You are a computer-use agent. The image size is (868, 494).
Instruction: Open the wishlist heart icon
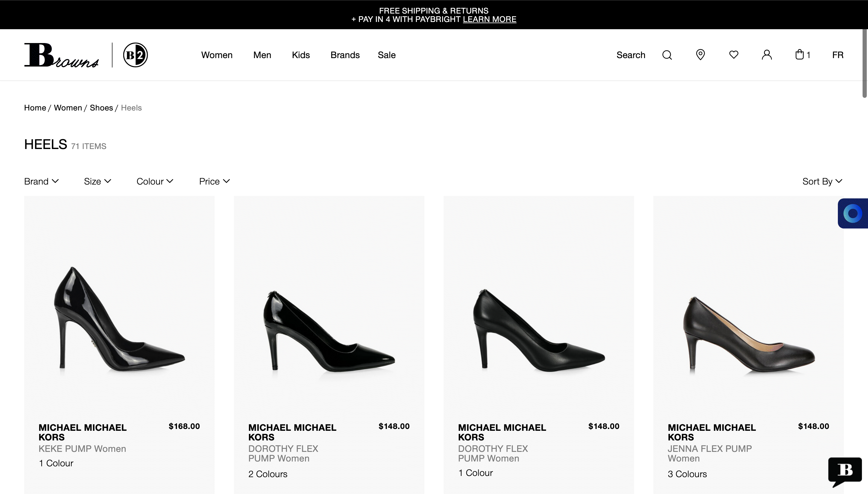tap(734, 54)
